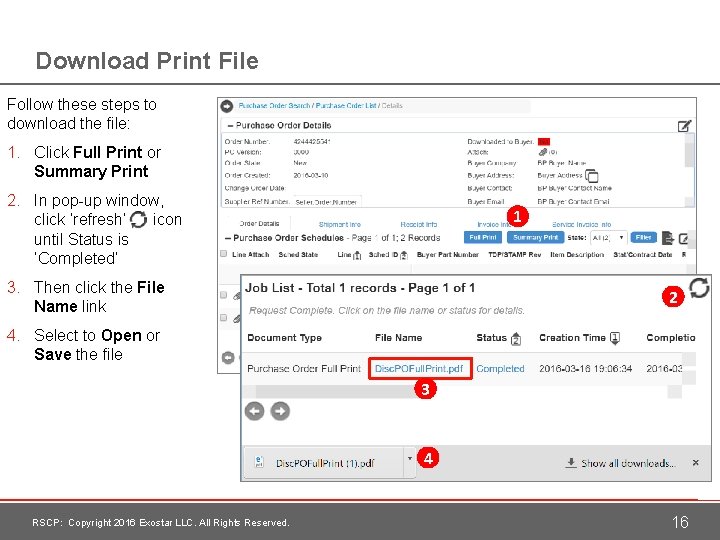Switch to the Service Invoice Info tab
This screenshot has height=540, width=720.
click(x=581, y=225)
